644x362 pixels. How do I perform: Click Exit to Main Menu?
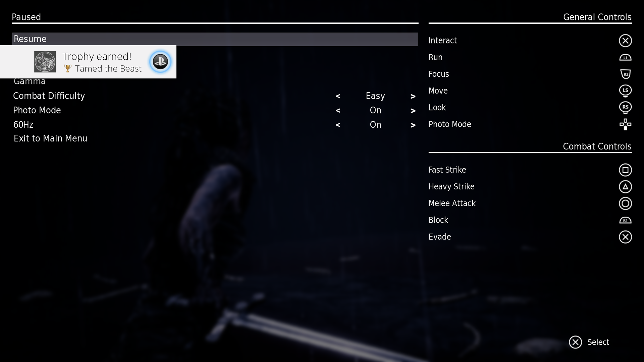pos(50,138)
